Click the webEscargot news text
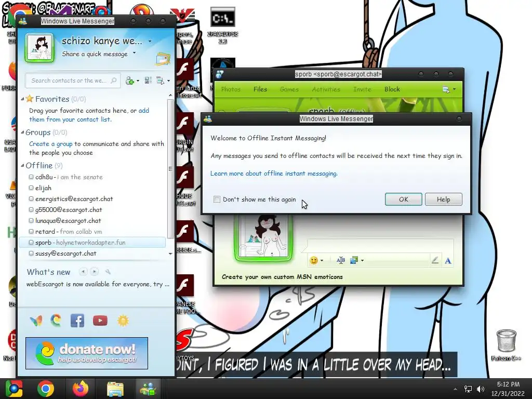 [x=98, y=284]
